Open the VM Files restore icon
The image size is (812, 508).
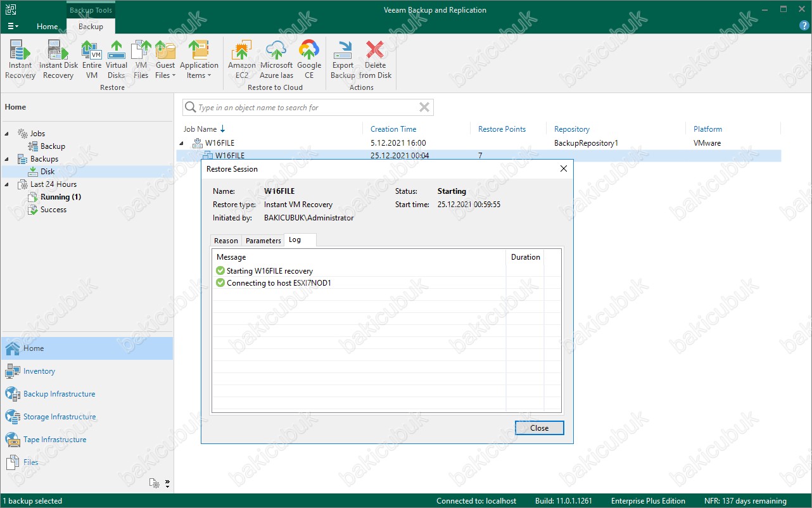coord(141,60)
